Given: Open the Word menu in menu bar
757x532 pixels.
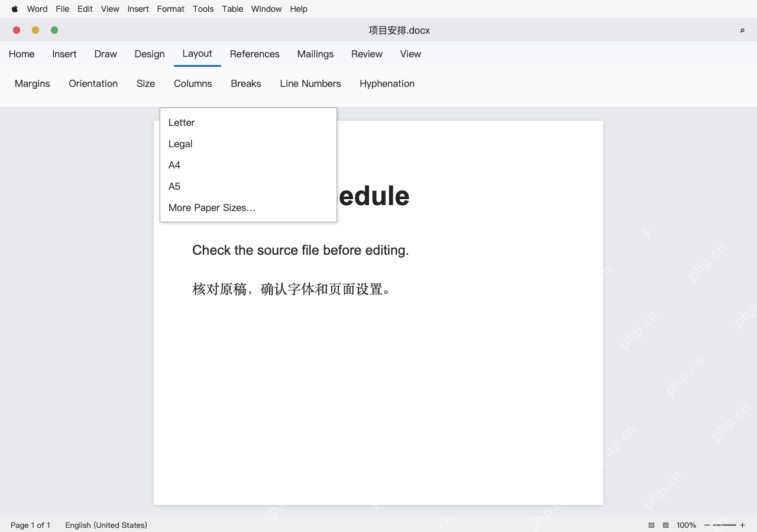Looking at the screenshot, I should pyautogui.click(x=37, y=9).
